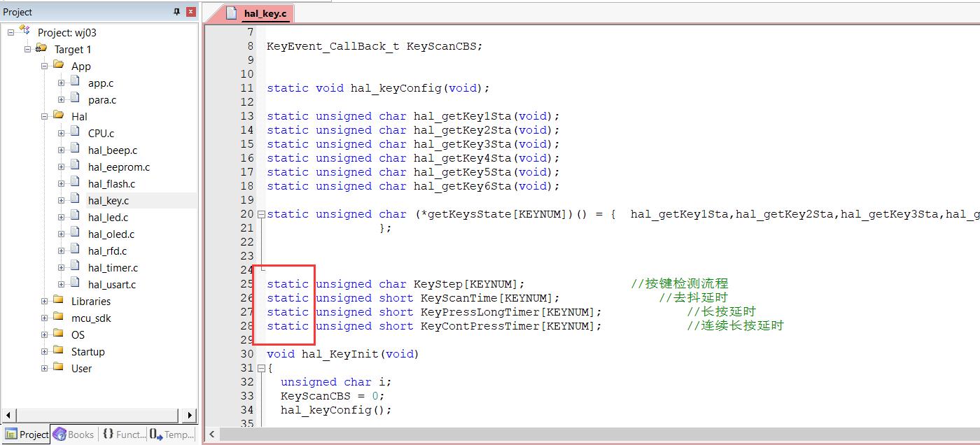Switch to the Books panel tab
This screenshot has width=980, height=445.
click(x=74, y=435)
